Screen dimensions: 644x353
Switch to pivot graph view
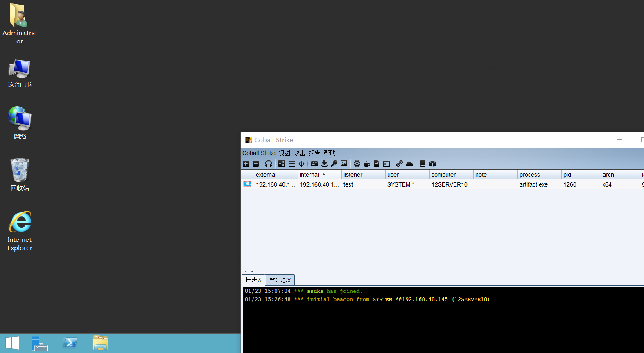[x=282, y=164]
